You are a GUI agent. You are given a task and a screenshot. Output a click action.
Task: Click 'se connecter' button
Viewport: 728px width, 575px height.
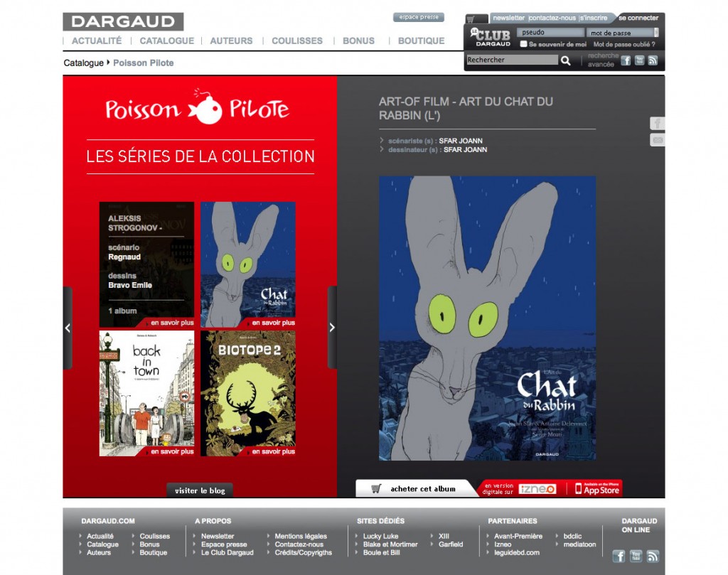click(x=638, y=18)
